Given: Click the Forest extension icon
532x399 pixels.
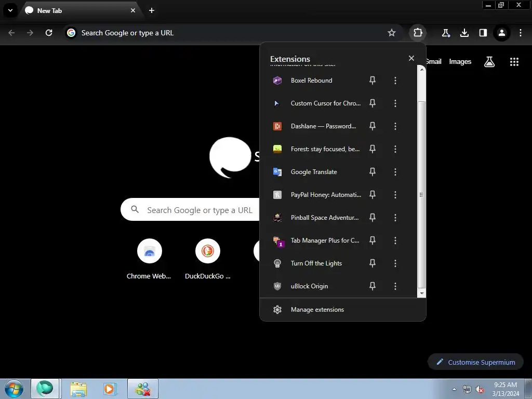Looking at the screenshot, I should 277,149.
